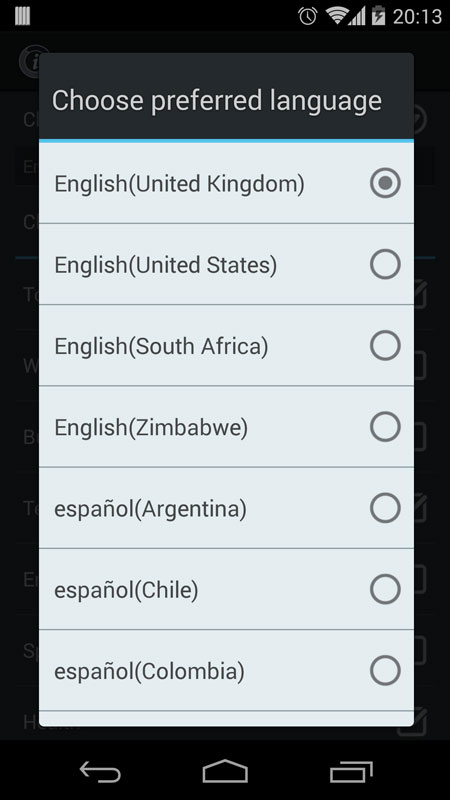This screenshot has width=450, height=800.
Task: Tap the status bar clock showing 20:13
Action: click(x=417, y=16)
